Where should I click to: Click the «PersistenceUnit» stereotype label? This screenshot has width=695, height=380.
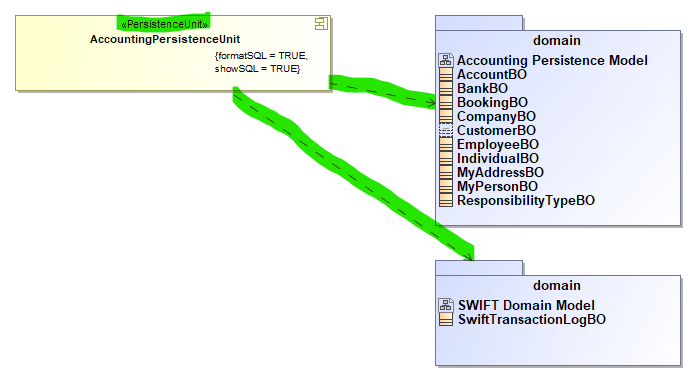[x=164, y=24]
